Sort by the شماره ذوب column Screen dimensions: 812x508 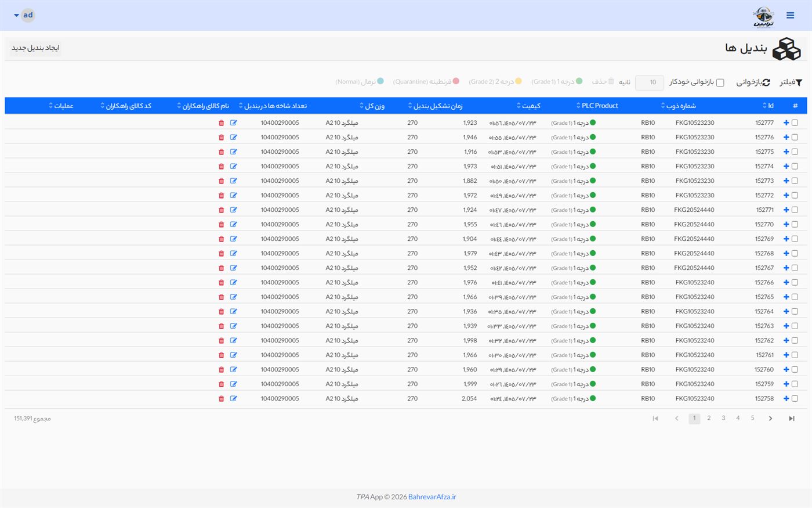pyautogui.click(x=678, y=106)
